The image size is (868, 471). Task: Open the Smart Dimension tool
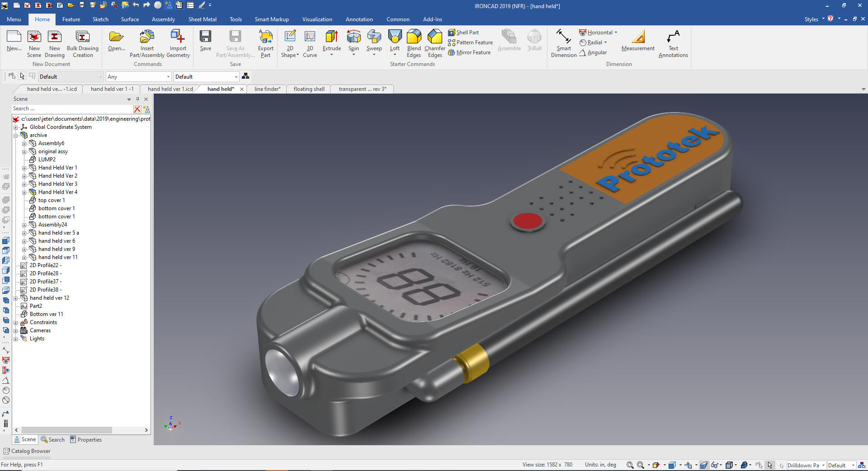click(x=563, y=37)
